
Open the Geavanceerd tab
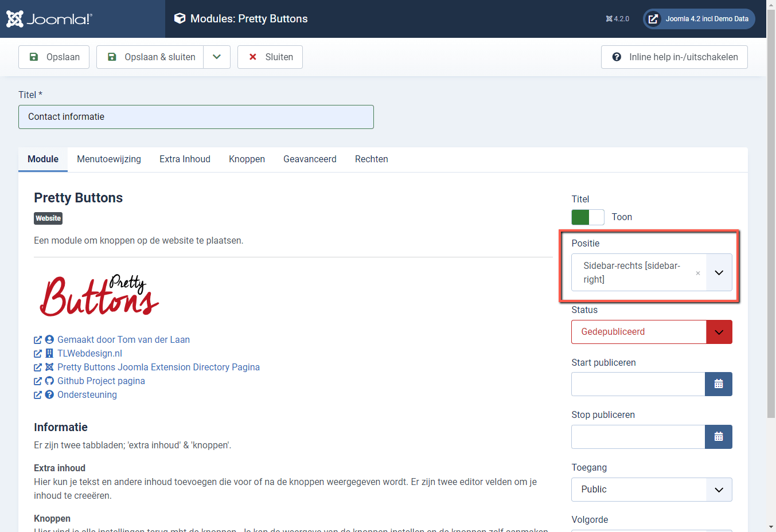click(310, 159)
